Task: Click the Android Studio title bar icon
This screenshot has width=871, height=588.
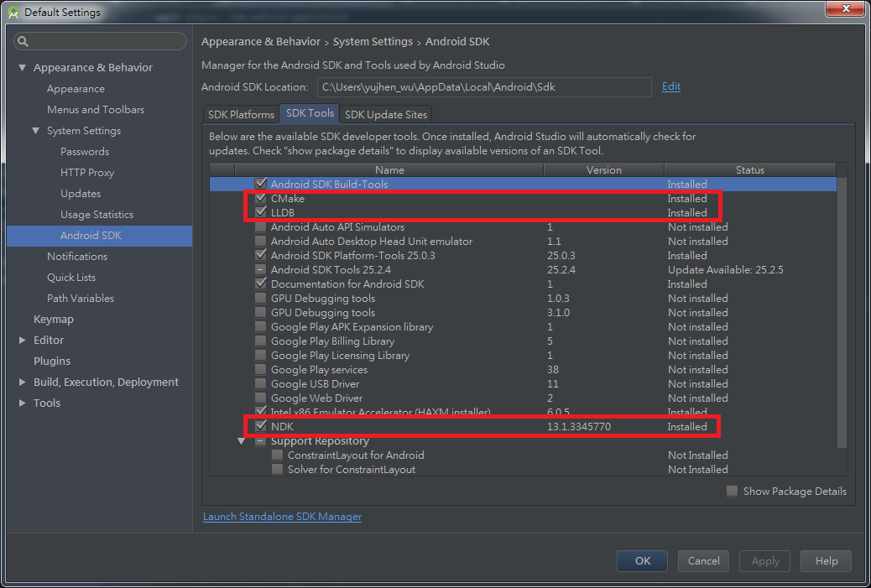Action: coord(13,13)
